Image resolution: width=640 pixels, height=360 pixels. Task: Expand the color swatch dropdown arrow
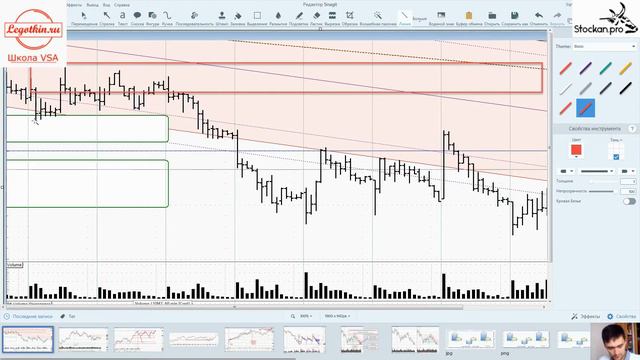click(x=576, y=157)
